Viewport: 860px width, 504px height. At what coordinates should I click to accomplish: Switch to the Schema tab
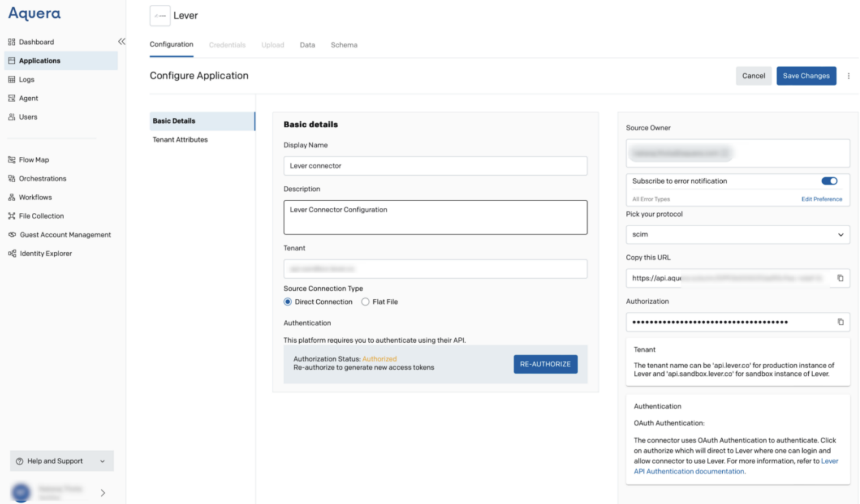[344, 45]
